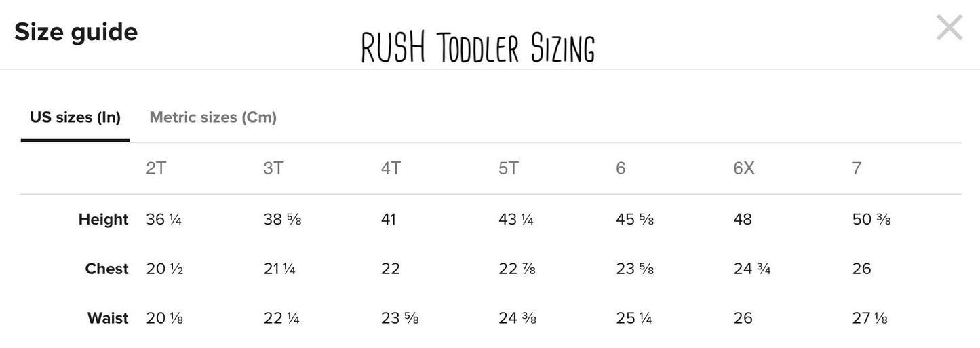Close the size guide dialog
Viewport: 980px width, 348px height.
(949, 28)
